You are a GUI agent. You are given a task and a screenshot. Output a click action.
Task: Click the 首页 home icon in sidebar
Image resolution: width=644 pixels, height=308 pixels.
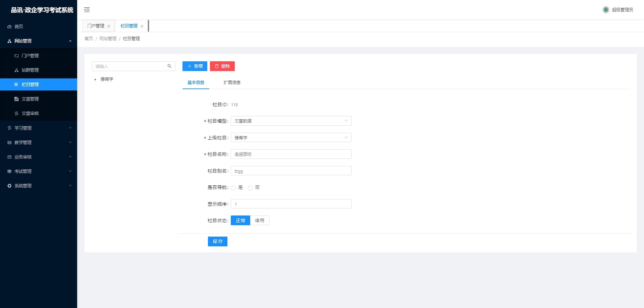9,26
